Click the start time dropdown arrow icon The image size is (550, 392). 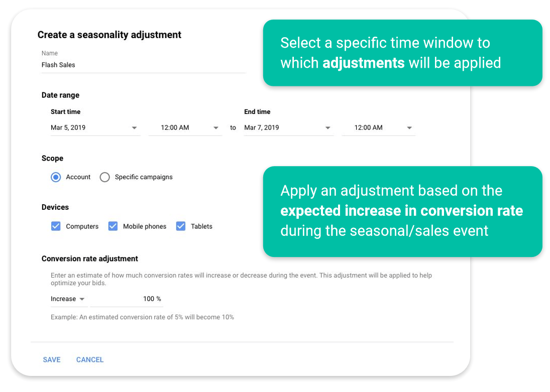216,128
